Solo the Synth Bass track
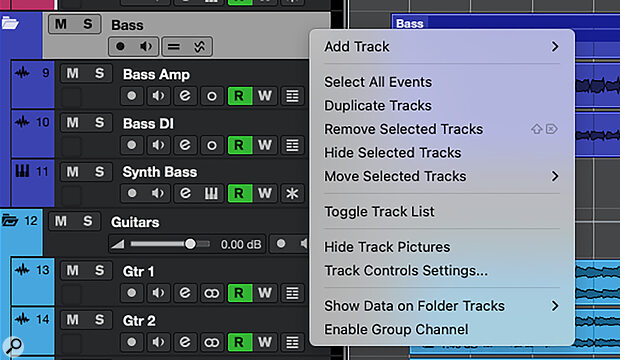 99,172
